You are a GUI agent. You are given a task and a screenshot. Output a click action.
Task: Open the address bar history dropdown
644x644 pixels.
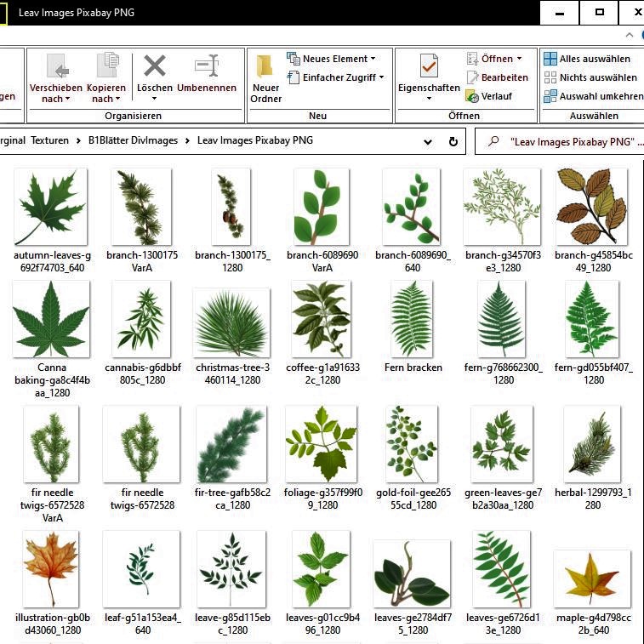(x=428, y=142)
